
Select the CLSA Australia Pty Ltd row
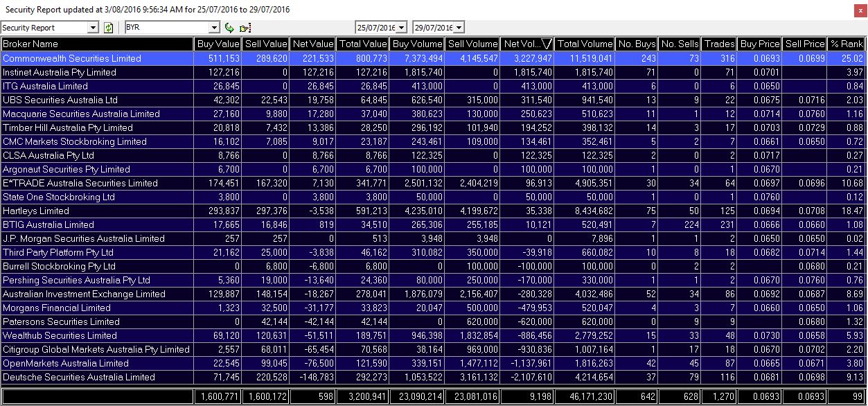coord(433,155)
